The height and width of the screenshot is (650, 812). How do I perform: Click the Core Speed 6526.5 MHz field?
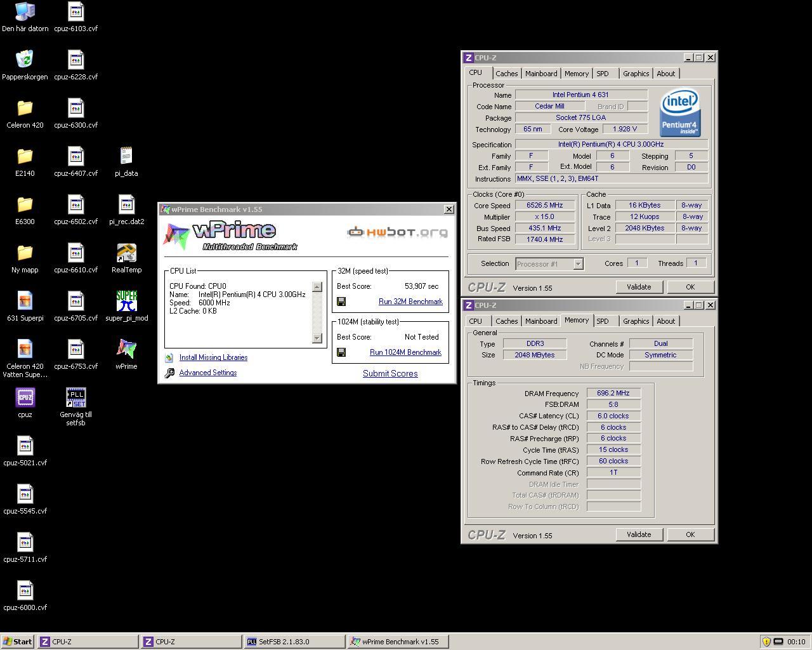pyautogui.click(x=545, y=205)
